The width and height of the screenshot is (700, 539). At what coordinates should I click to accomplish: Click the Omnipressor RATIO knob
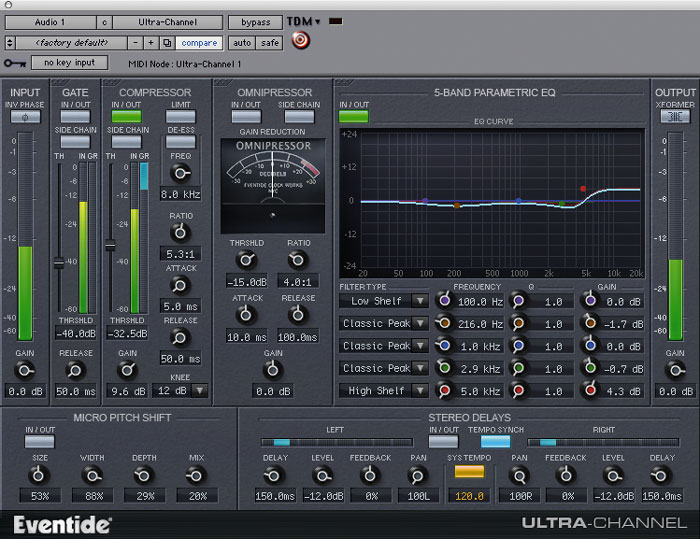pos(299,260)
